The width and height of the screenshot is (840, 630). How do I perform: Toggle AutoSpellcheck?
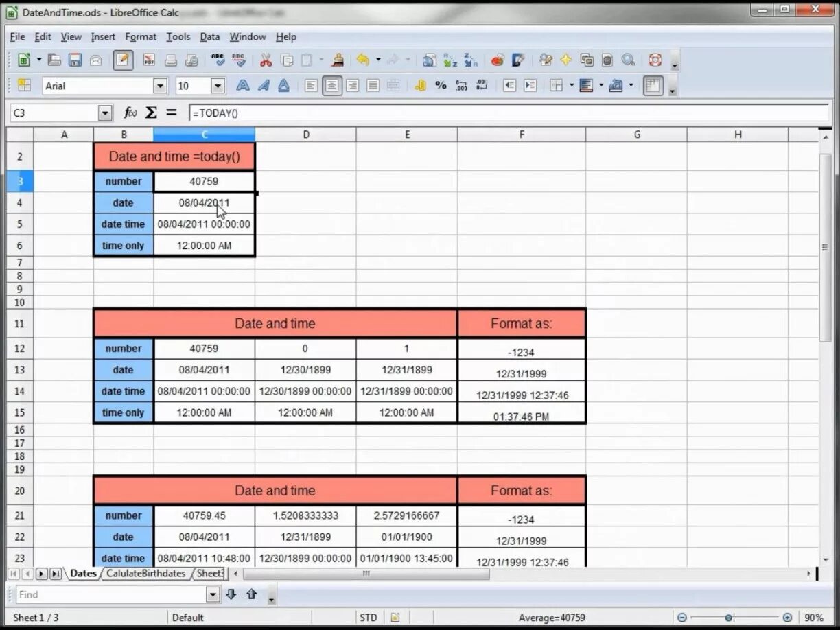(238, 60)
